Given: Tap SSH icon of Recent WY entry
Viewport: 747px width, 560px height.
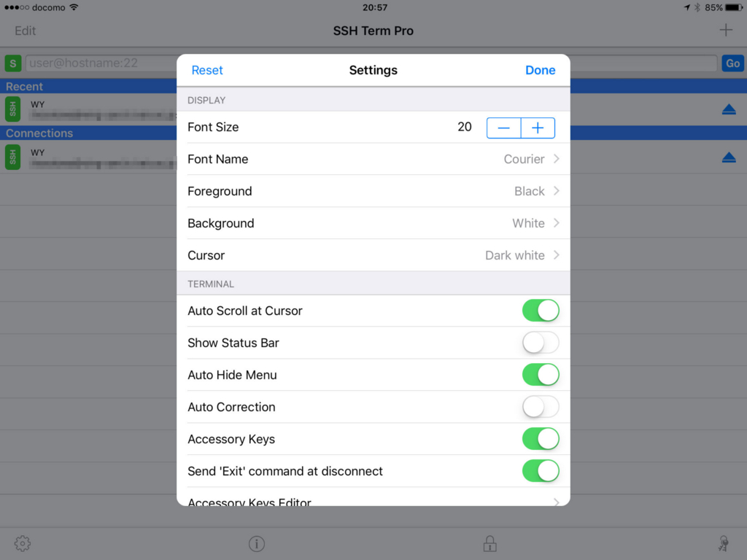Looking at the screenshot, I should [13, 109].
